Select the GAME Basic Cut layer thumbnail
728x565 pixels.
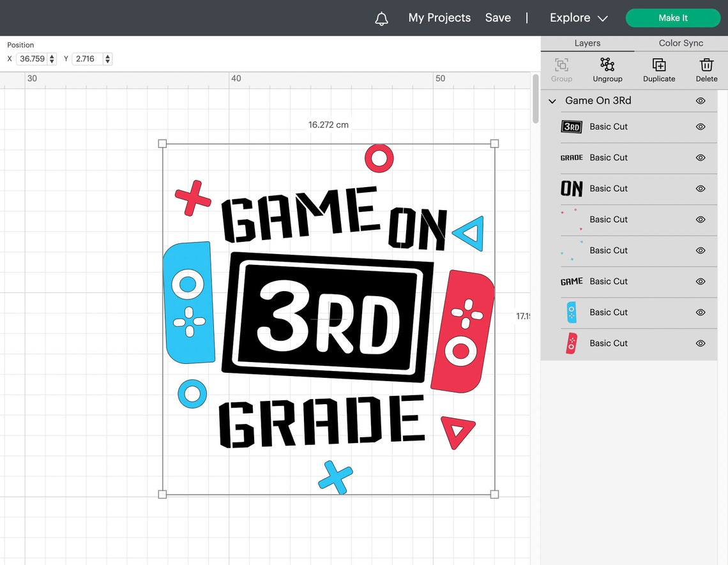click(x=571, y=282)
